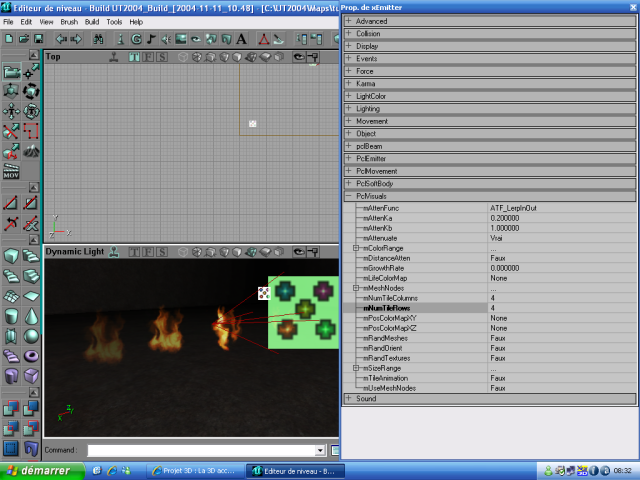
Task: Select the Camera movement tool
Action: coord(11,72)
